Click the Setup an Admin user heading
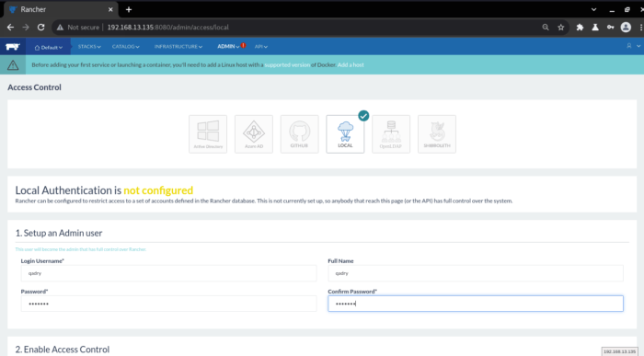Viewport: 644px width, 356px height. tap(59, 233)
